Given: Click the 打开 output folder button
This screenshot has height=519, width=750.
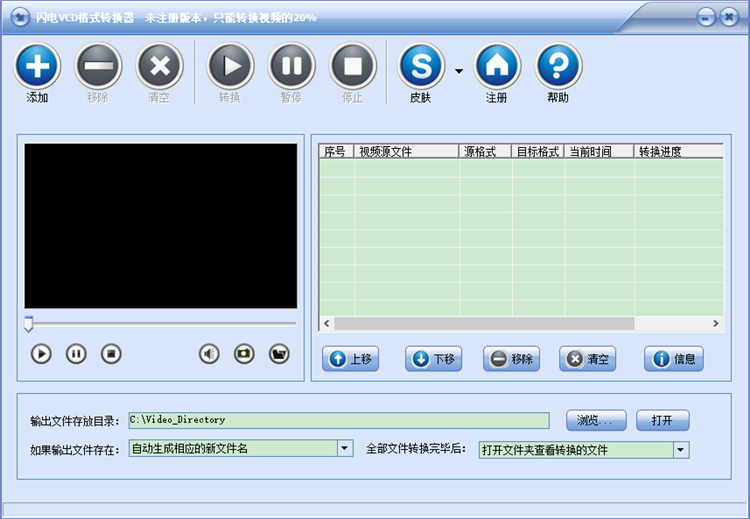Looking at the screenshot, I should click(x=662, y=420).
